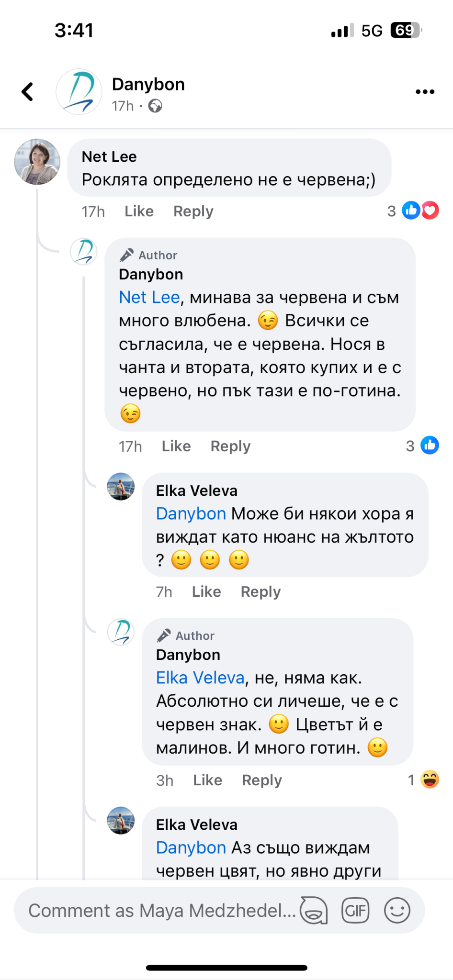Open the blue Net Lee mention link
The height and width of the screenshot is (980, 453).
click(149, 297)
